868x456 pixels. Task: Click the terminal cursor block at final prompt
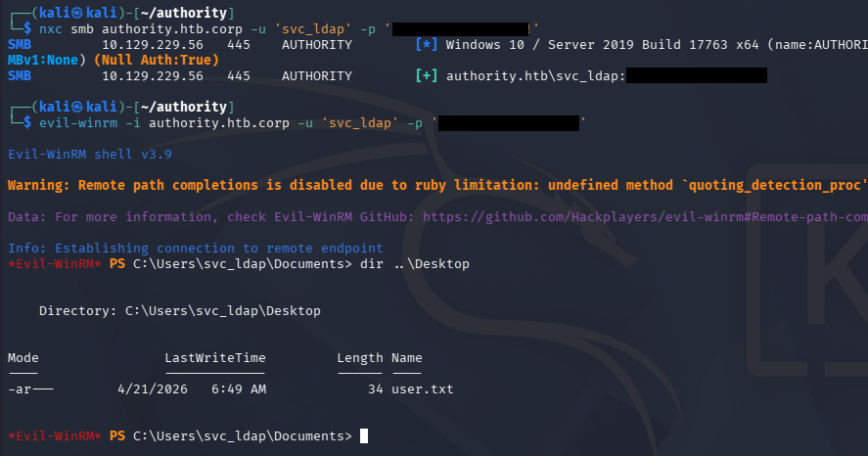364,435
